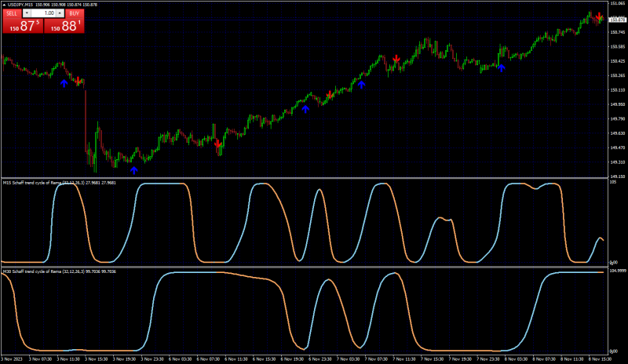
Task: Collapse one-click trading panel triangle near USDJPY
Action: tap(4, 5)
